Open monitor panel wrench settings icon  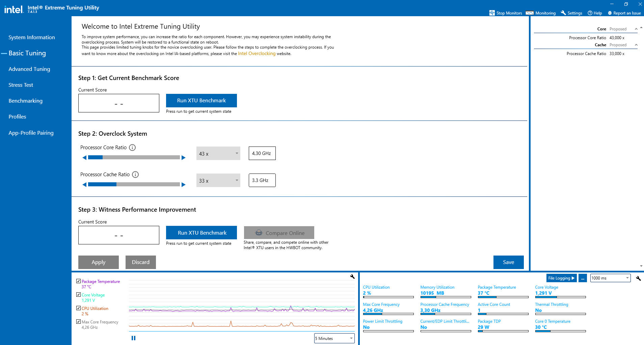click(x=638, y=278)
